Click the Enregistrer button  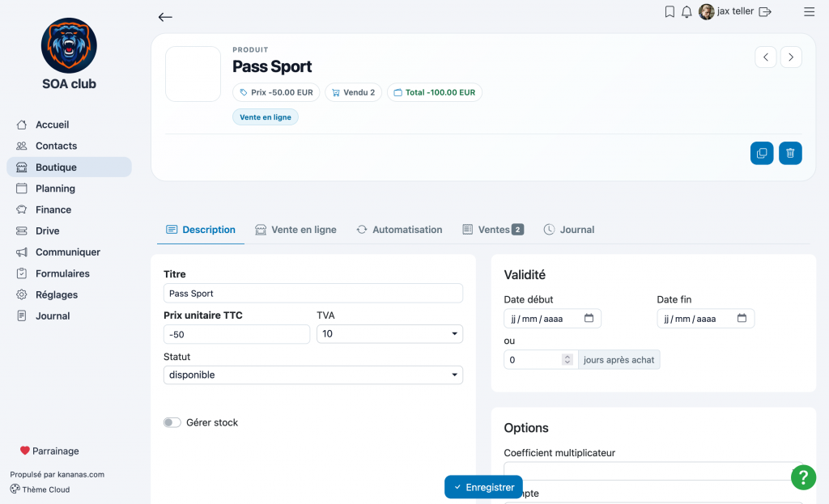coord(483,487)
